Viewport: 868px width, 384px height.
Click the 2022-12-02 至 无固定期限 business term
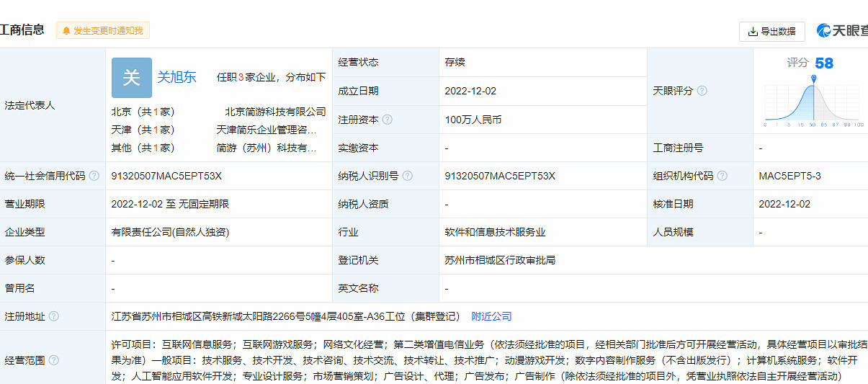pos(170,204)
